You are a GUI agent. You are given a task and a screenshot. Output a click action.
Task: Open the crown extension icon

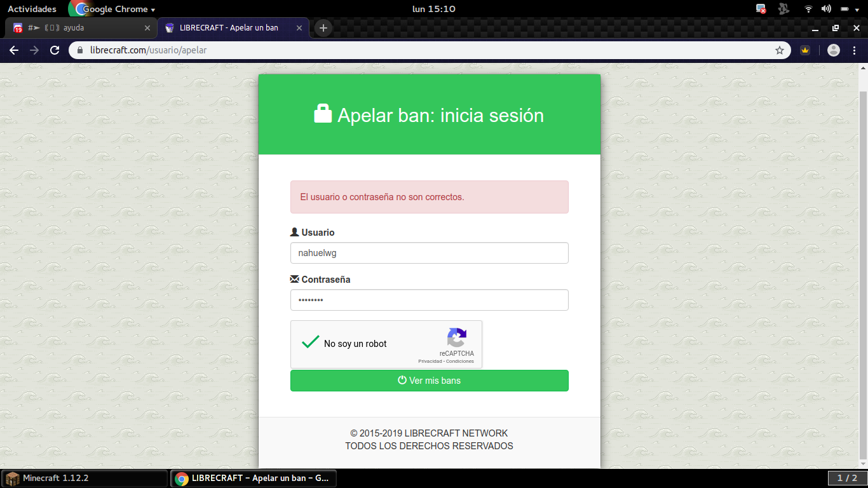805,50
